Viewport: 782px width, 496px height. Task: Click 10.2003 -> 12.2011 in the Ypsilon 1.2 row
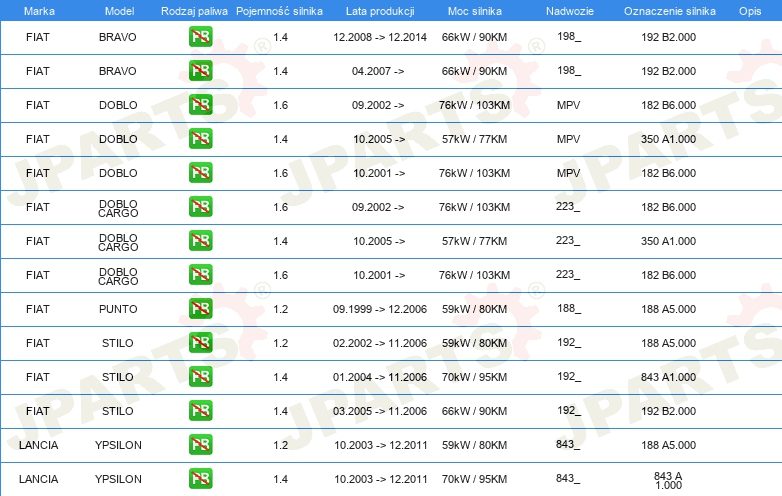tap(381, 445)
